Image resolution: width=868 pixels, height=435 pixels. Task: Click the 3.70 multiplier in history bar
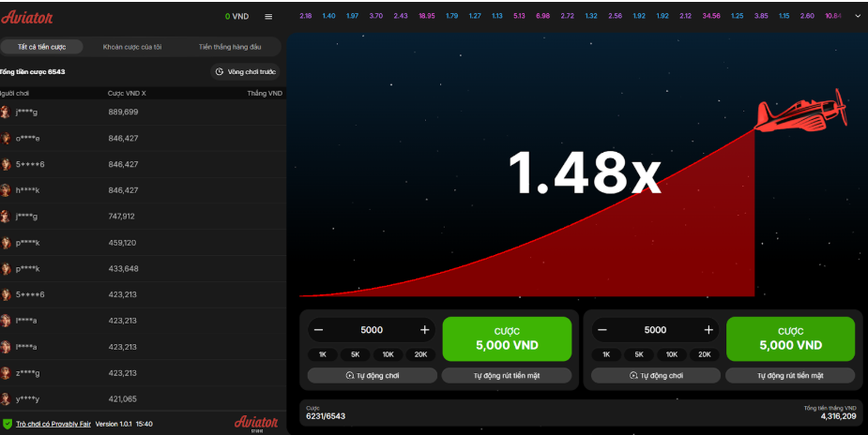pos(376,16)
